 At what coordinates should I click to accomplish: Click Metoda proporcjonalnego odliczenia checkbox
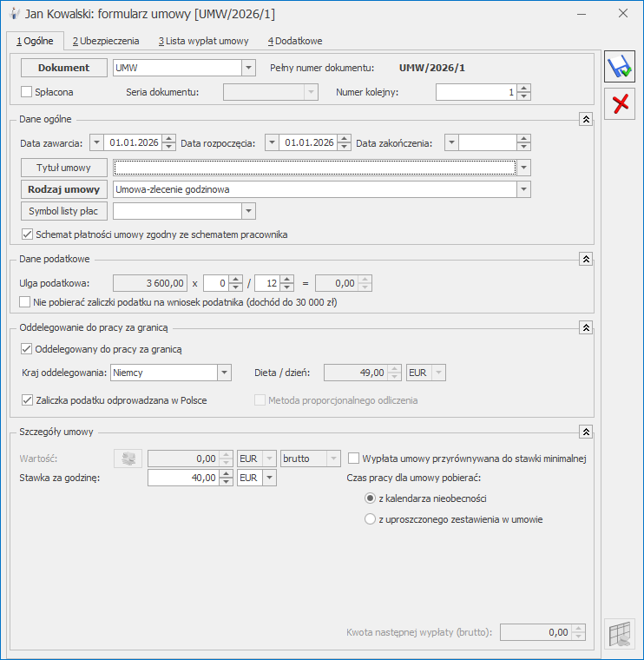point(260,399)
